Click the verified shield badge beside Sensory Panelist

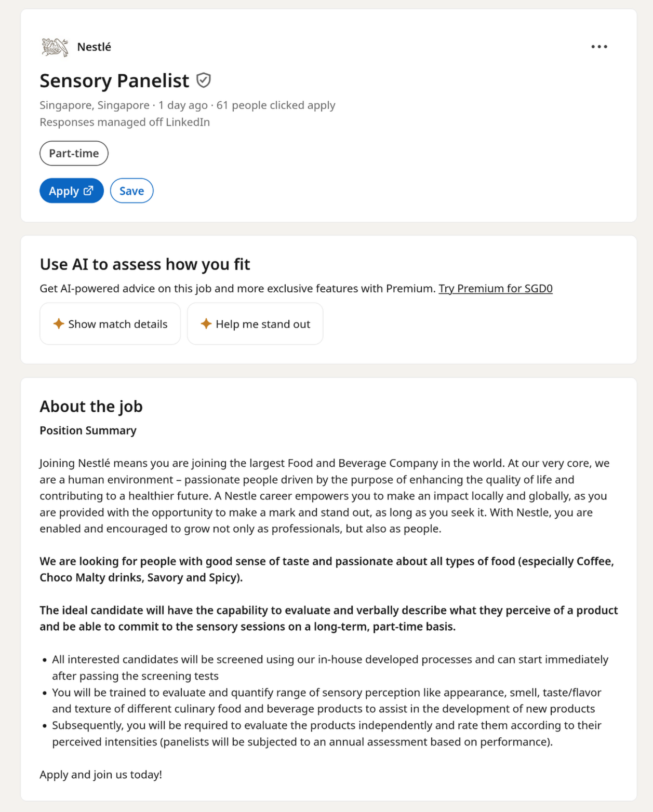pos(204,80)
